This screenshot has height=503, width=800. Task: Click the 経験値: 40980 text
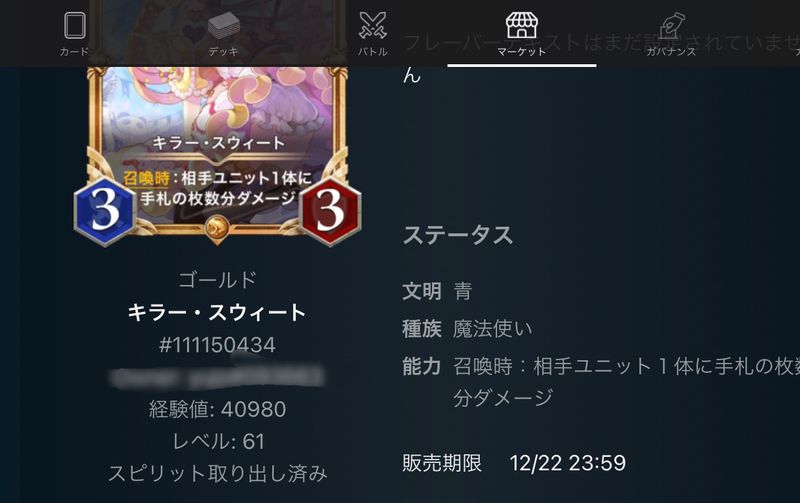coord(217,409)
